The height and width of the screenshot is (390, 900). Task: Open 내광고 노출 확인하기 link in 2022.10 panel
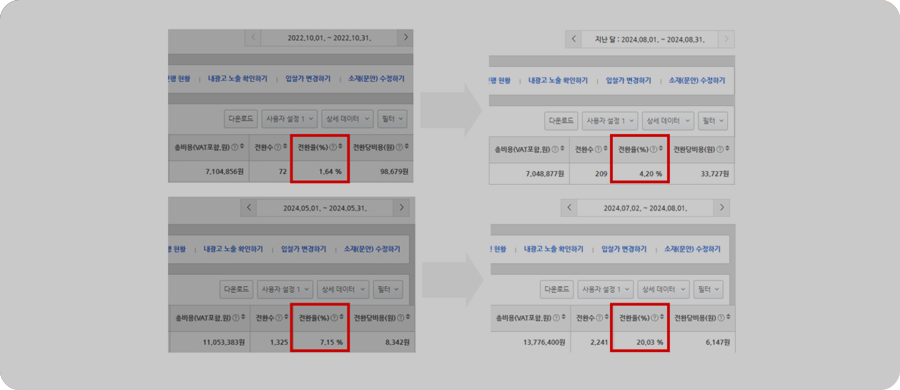coord(238,79)
